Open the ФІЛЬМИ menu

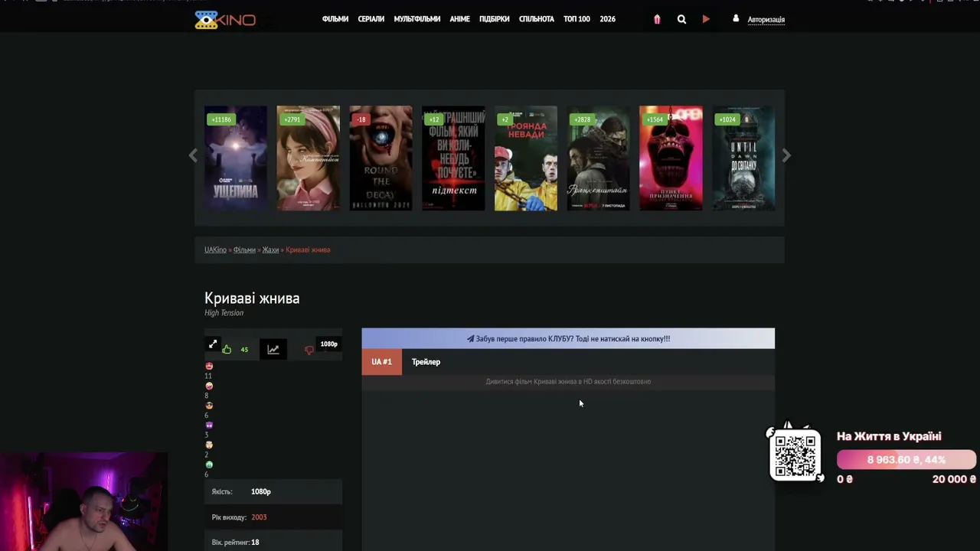[x=335, y=19]
